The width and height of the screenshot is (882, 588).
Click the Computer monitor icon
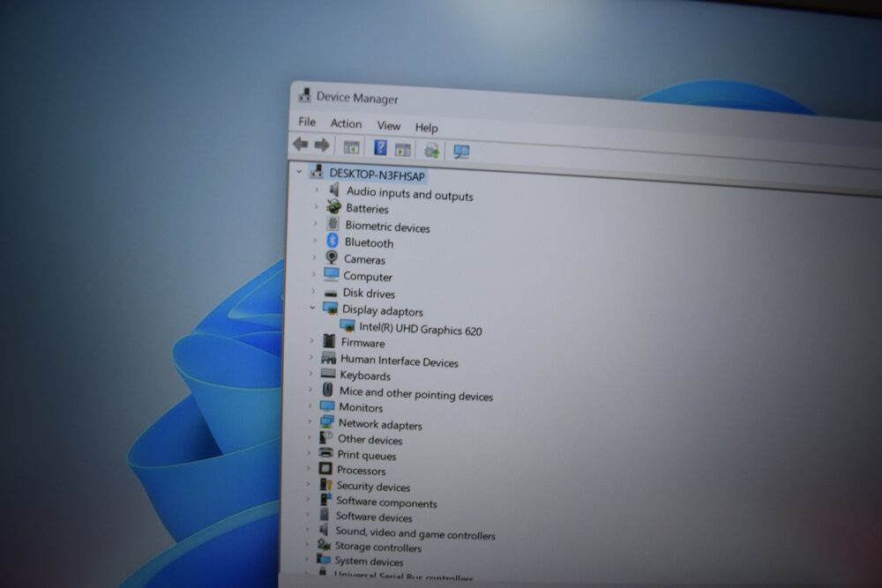click(x=332, y=274)
